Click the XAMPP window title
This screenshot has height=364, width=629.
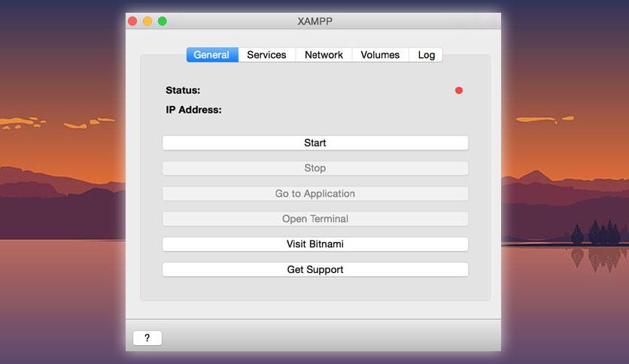point(315,21)
